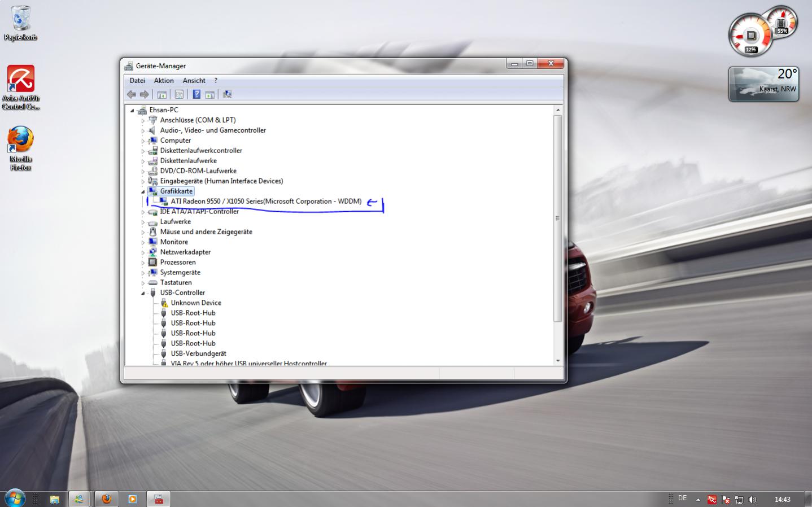Click the tree scrollbar down arrow
Image resolution: width=812 pixels, height=507 pixels.
coord(558,360)
